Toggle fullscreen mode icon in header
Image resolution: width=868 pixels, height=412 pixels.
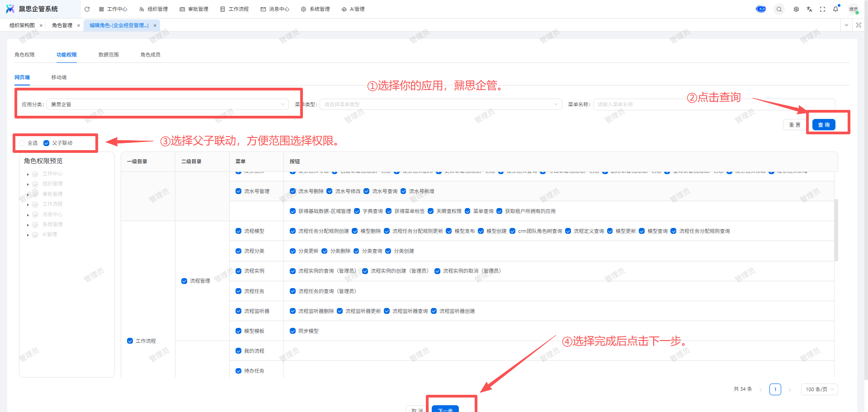(x=822, y=9)
